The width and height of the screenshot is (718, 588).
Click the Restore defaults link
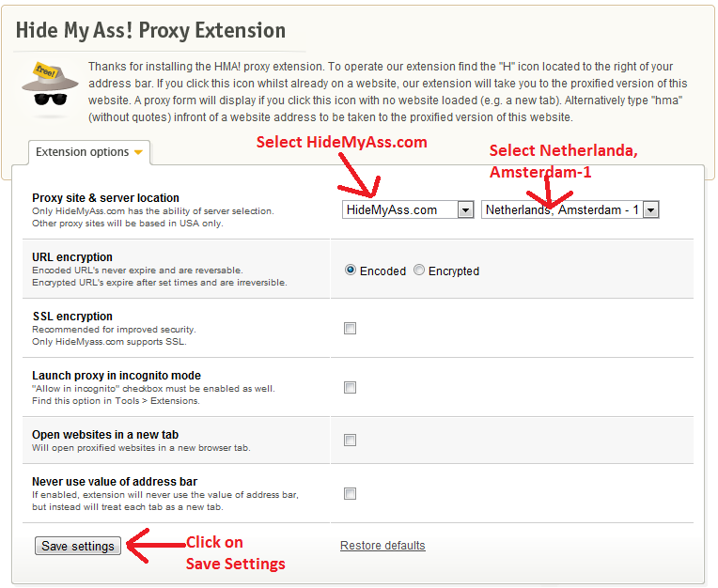[382, 546]
